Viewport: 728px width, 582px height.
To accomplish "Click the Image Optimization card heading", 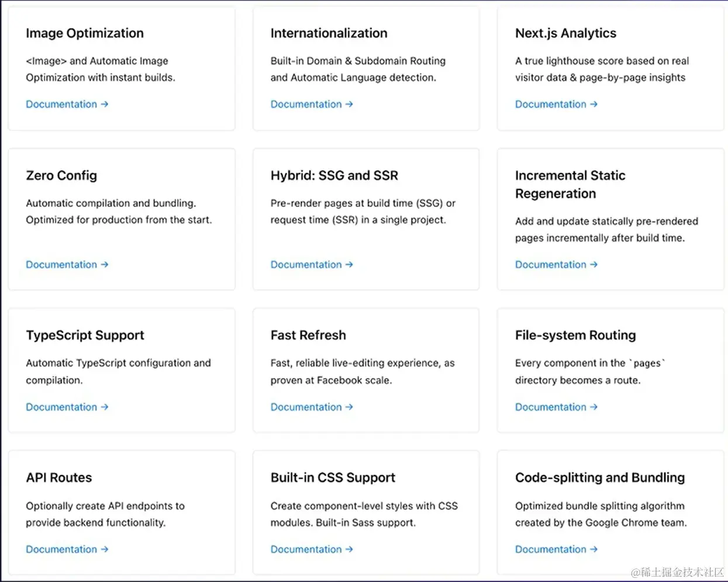I will pos(85,33).
